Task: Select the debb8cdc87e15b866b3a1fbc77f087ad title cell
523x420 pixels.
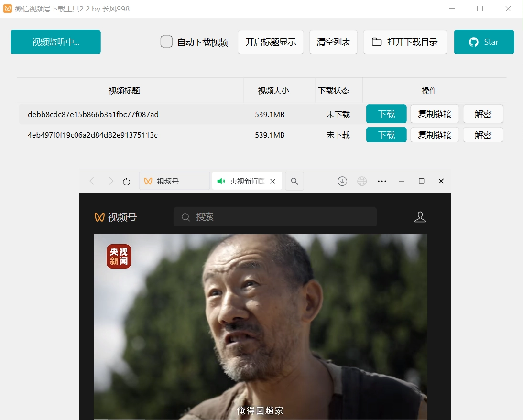Action: (93, 114)
